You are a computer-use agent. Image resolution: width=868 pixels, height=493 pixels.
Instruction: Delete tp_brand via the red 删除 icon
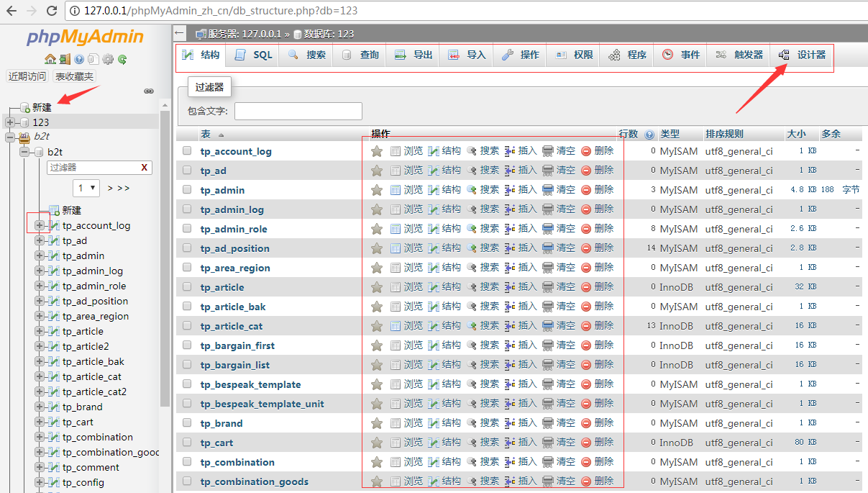point(587,423)
